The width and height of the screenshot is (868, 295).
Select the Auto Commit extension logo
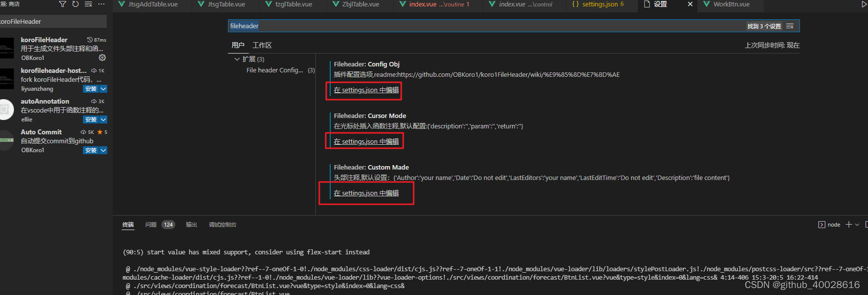pos(6,140)
